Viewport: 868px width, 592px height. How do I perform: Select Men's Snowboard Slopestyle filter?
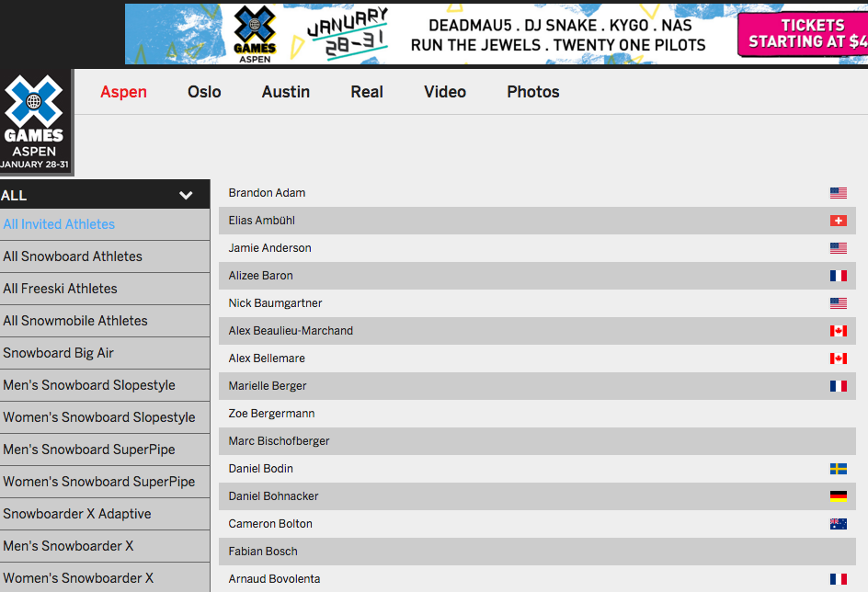(x=105, y=385)
